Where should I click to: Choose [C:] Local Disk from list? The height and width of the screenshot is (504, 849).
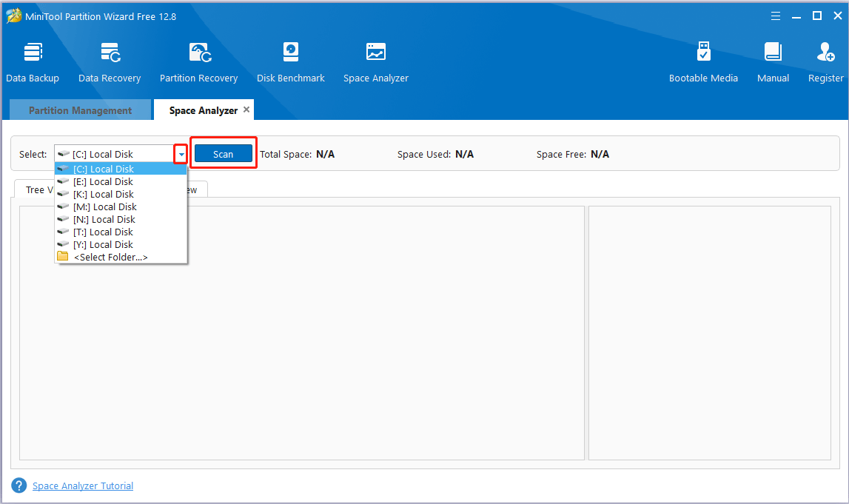121,169
